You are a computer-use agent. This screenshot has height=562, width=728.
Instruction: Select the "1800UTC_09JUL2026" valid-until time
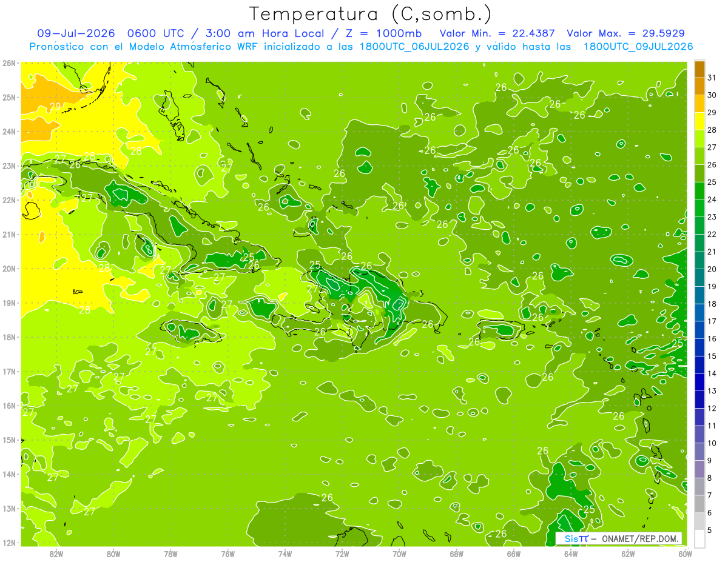tap(638, 46)
